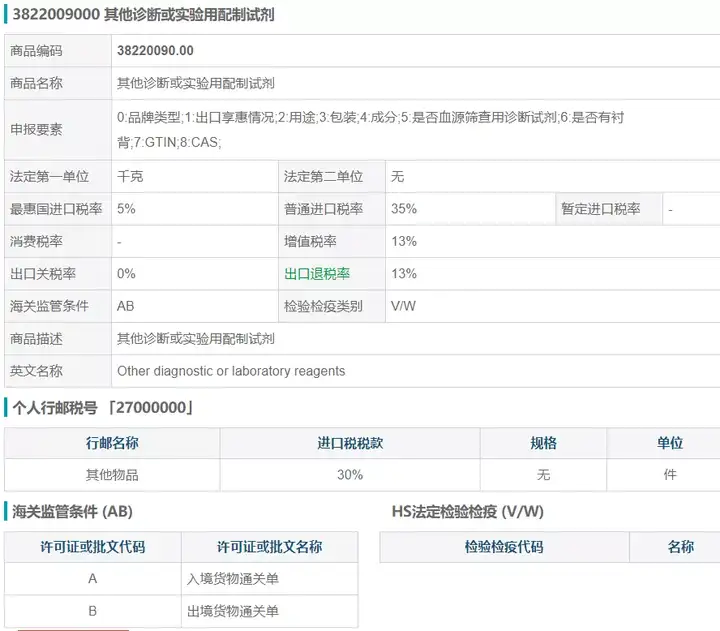This screenshot has height=631, width=720.
Task: Click the 英文名称 label cell
Action: click(58, 371)
